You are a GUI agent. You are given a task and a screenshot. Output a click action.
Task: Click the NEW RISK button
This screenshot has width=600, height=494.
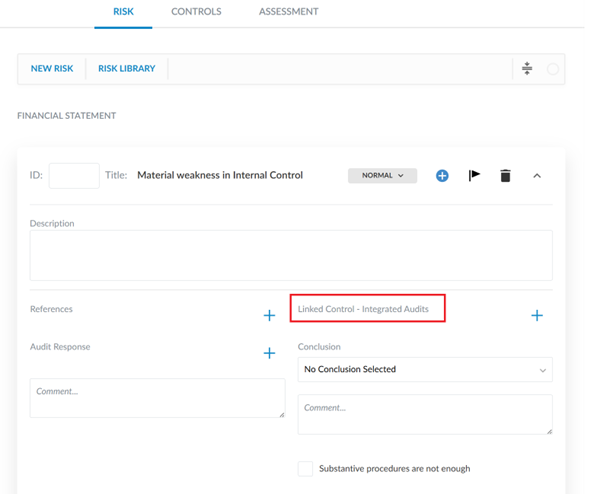(51, 69)
